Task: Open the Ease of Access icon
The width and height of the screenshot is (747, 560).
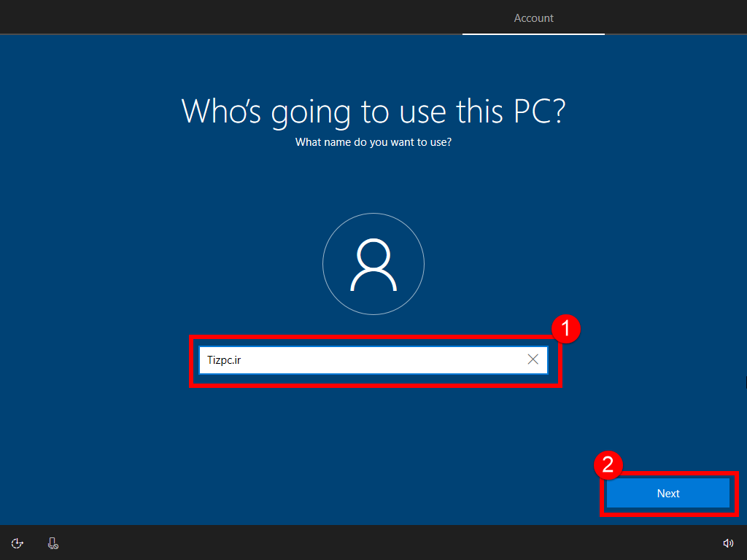Action: pyautogui.click(x=18, y=543)
